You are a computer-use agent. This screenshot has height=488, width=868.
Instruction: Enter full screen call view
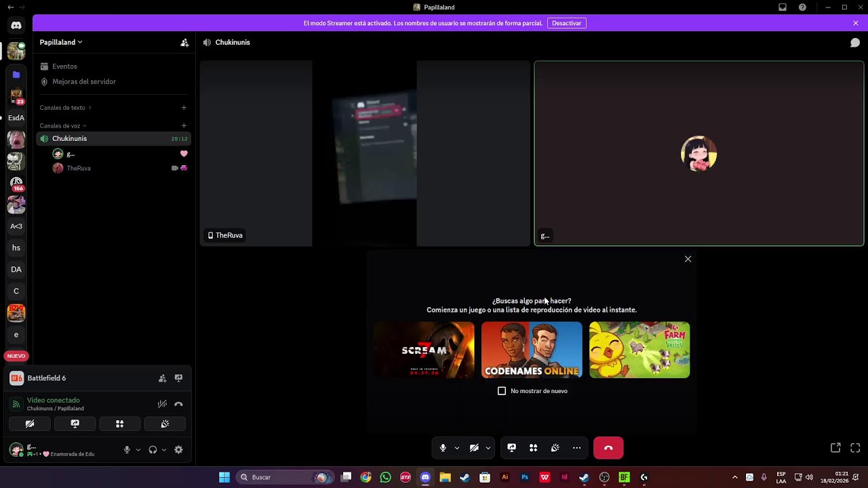pyautogui.click(x=855, y=448)
